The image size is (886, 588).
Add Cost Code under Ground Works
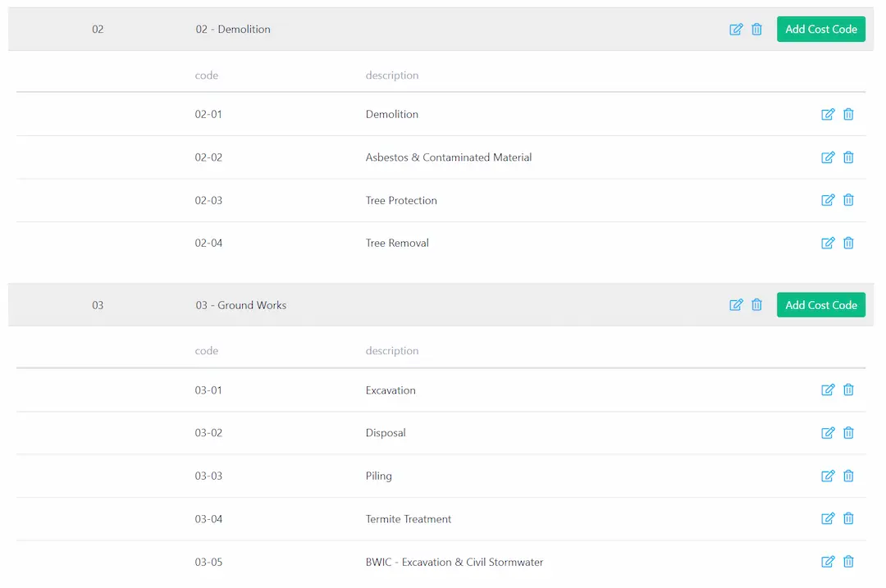click(x=820, y=305)
